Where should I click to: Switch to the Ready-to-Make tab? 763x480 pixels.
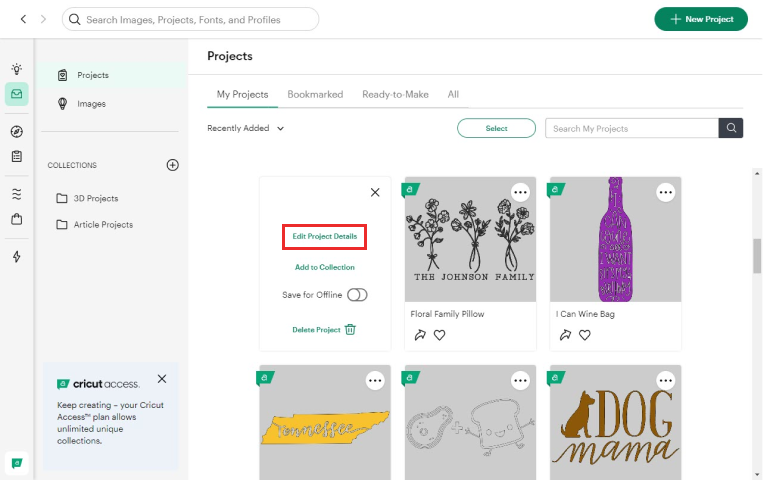click(x=395, y=94)
